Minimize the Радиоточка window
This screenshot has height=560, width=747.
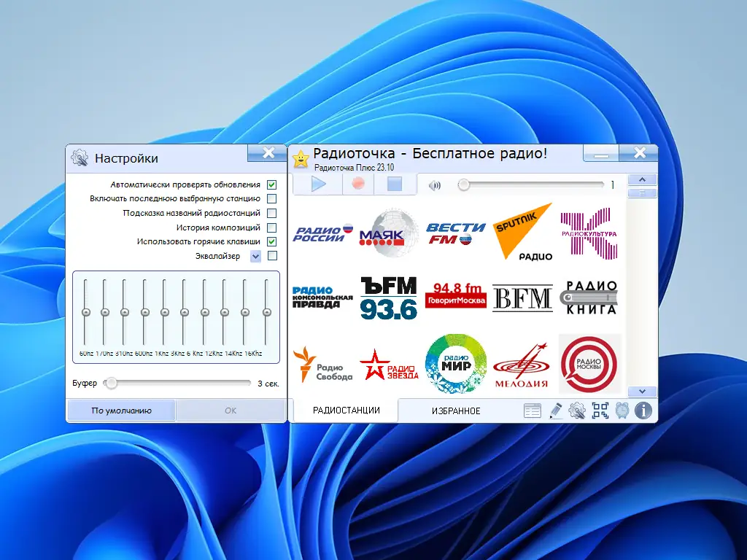pyautogui.click(x=601, y=153)
